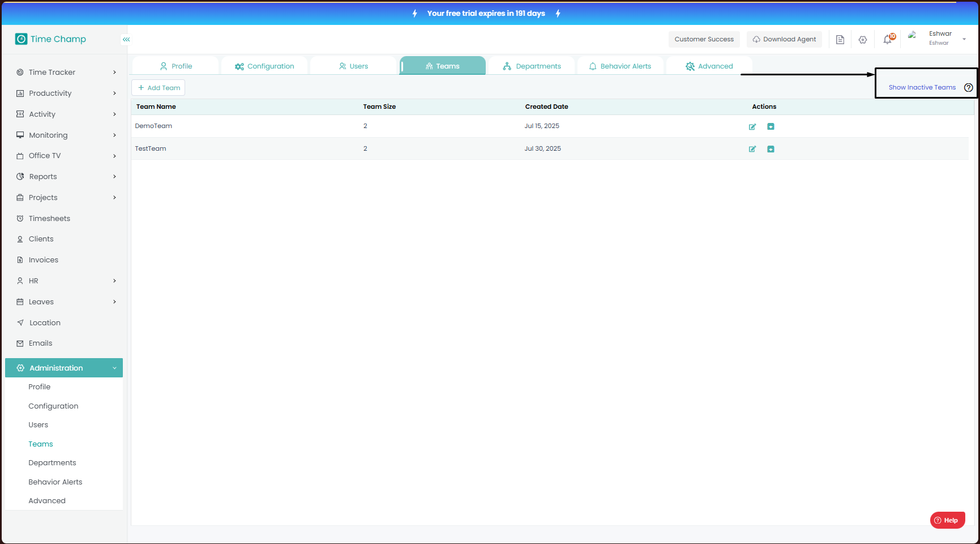Expand the Leaves menu chevron

(114, 302)
